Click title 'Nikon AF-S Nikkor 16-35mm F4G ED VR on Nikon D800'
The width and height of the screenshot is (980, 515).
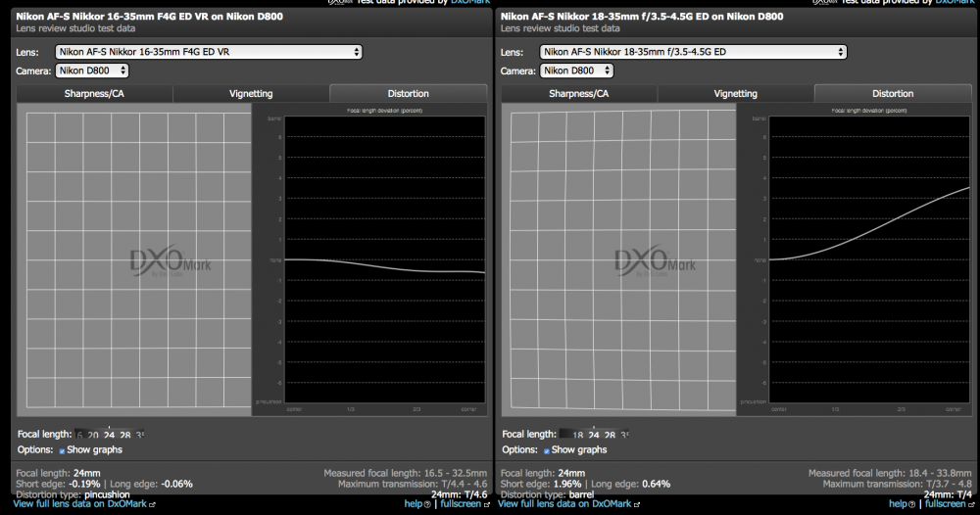pyautogui.click(x=149, y=17)
